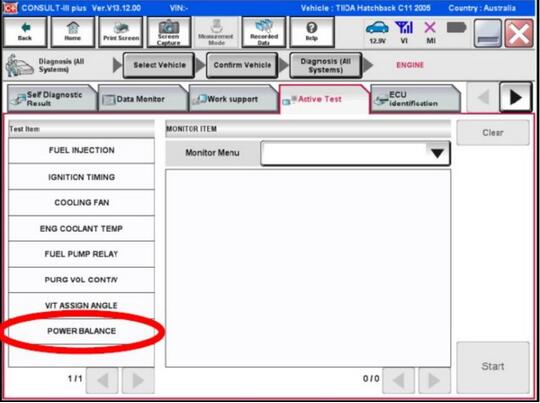Select COOLING FAN test item
This screenshot has height=403, width=540.
(x=81, y=203)
